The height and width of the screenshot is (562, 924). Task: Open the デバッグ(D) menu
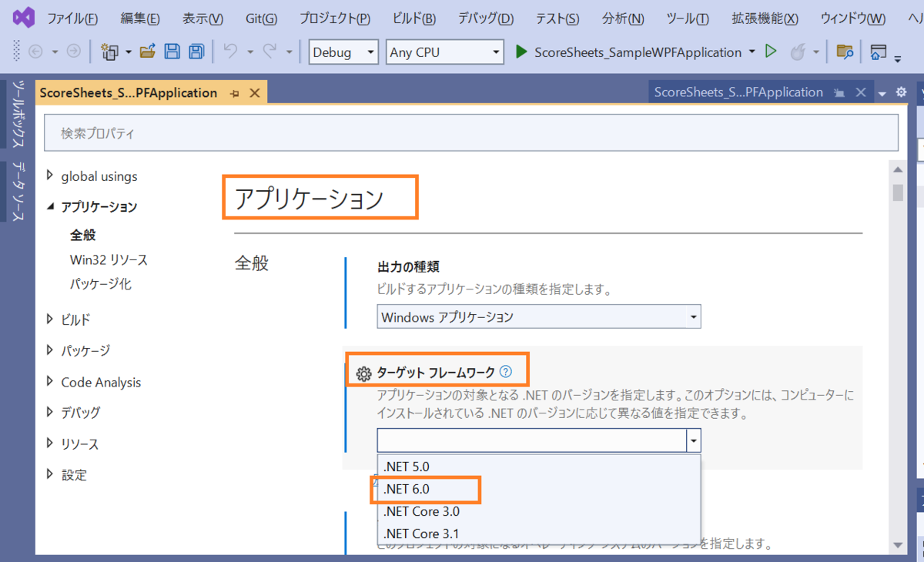tap(486, 18)
